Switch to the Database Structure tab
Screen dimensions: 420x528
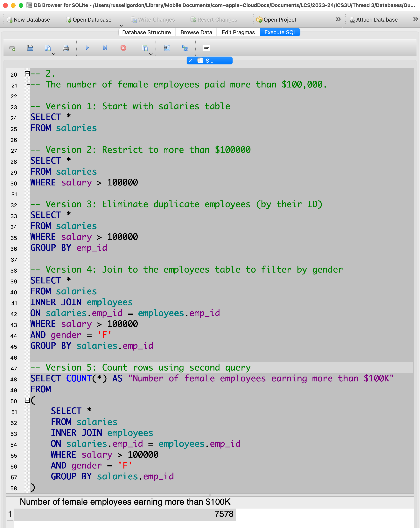point(146,32)
